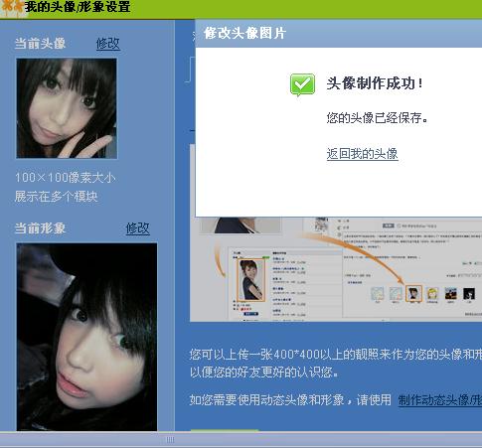Screen dimensions: 482x448
Task: Select the current 形象 large portrait image
Action: [x=86, y=337]
